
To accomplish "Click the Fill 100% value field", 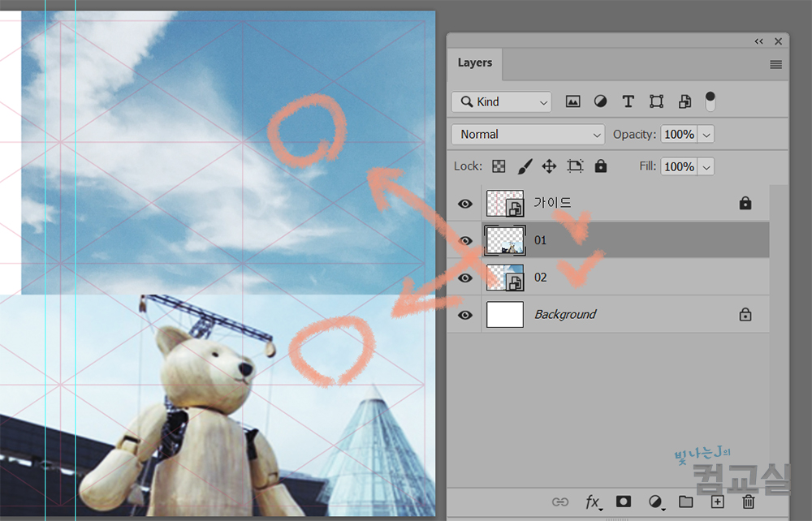I will tap(679, 166).
